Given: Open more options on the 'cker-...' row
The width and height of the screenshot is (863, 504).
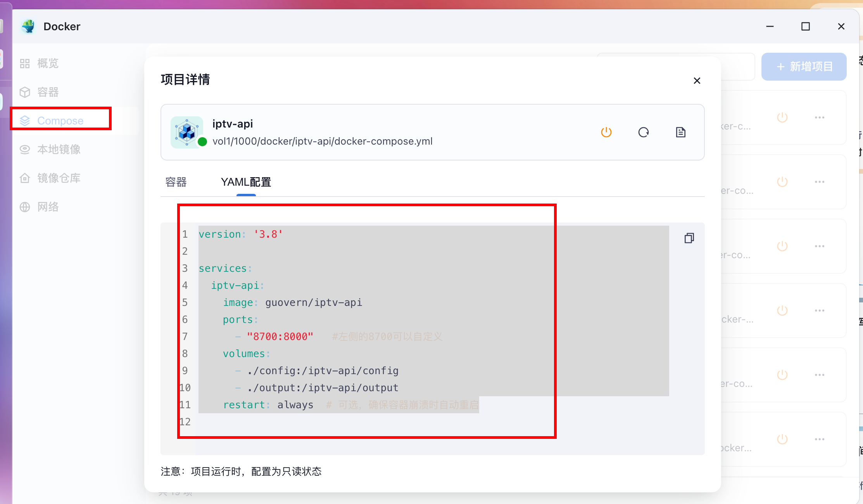Looking at the screenshot, I should pos(820,311).
